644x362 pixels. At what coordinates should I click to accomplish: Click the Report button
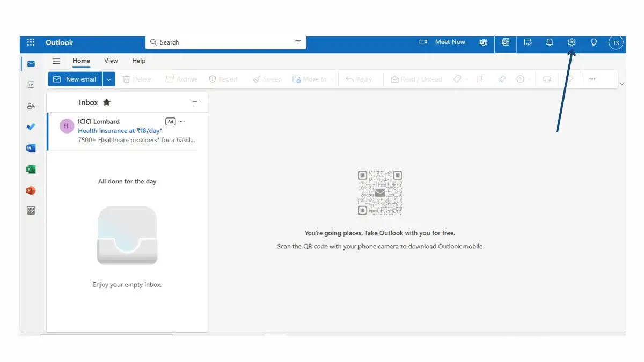223,79
